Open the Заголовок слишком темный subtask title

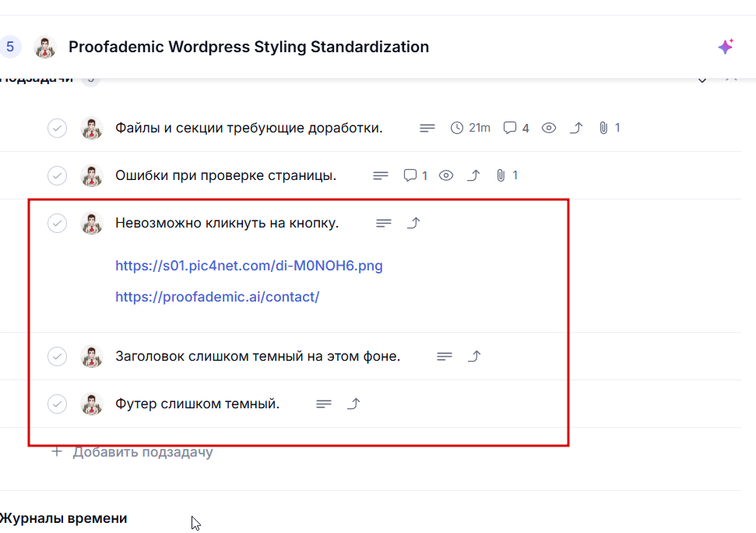[258, 356]
